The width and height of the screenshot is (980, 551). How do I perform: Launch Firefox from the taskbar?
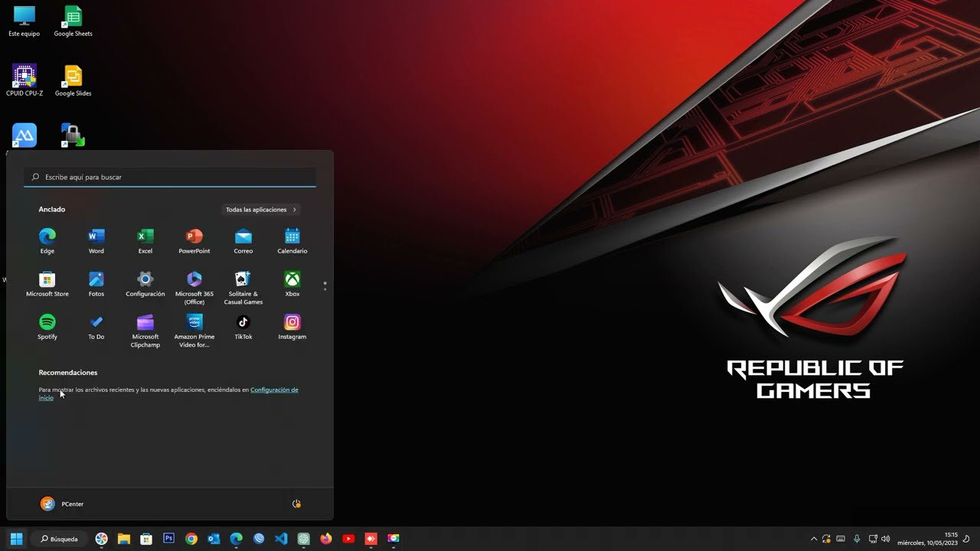coord(326,539)
